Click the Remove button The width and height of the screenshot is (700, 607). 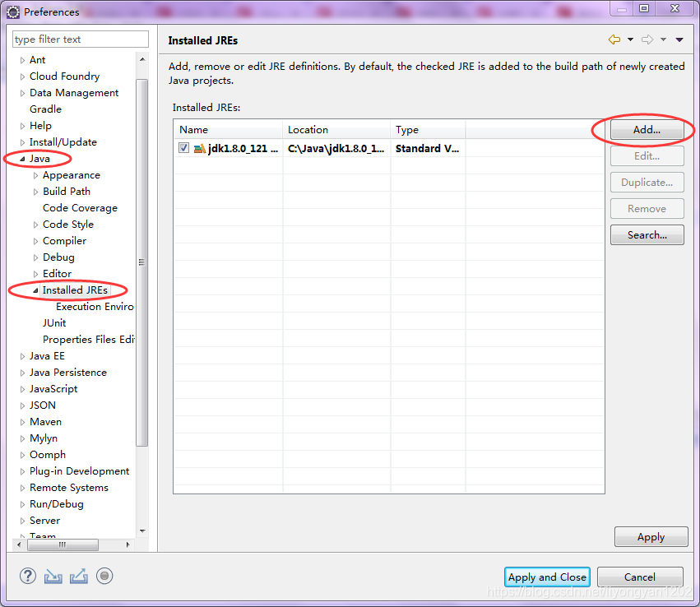647,209
